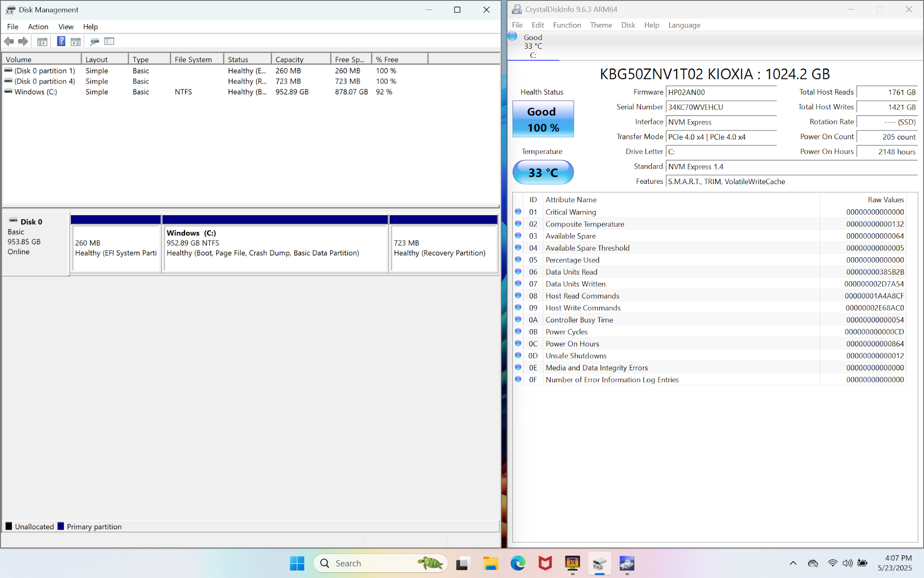
Task: Click the 33 °C temperature button
Action: pos(543,172)
